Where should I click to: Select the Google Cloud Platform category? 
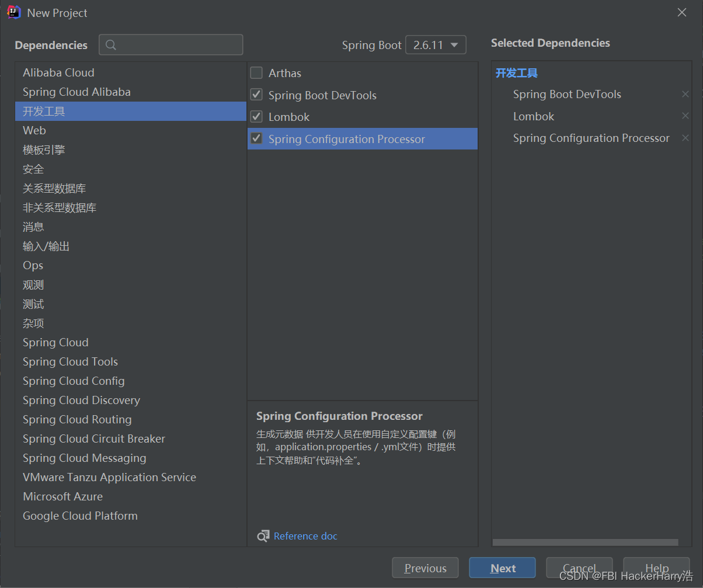click(131, 516)
